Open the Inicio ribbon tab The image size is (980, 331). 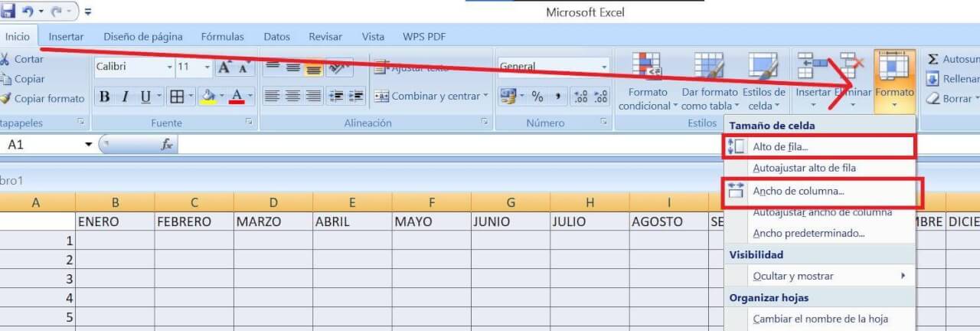point(18,36)
